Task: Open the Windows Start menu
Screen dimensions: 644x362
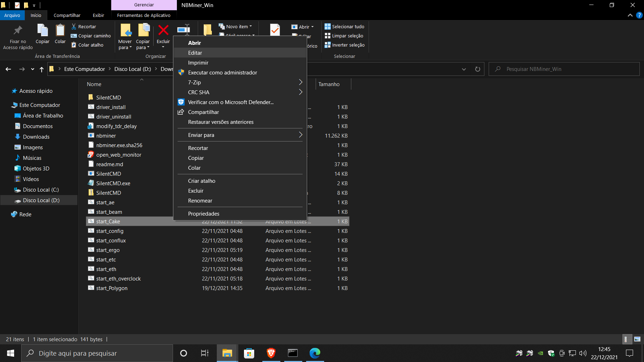Action: (11, 353)
